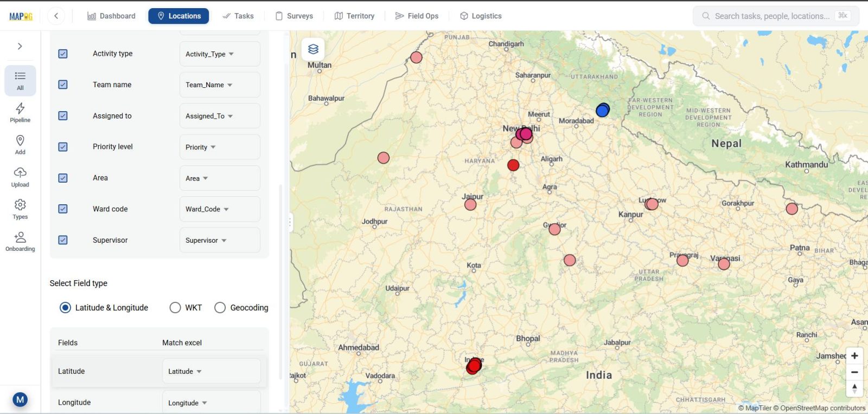Image resolution: width=868 pixels, height=414 pixels.
Task: Click the marker near Varanasi
Action: tap(724, 264)
